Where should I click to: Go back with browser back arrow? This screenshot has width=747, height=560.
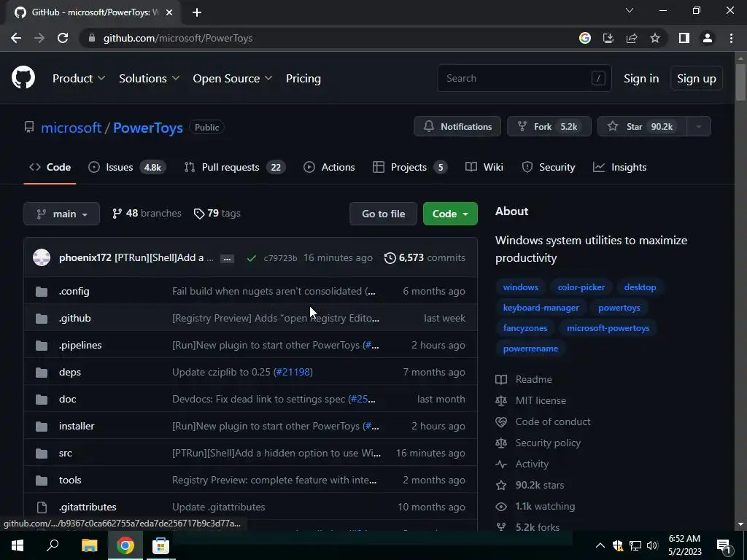[16, 38]
